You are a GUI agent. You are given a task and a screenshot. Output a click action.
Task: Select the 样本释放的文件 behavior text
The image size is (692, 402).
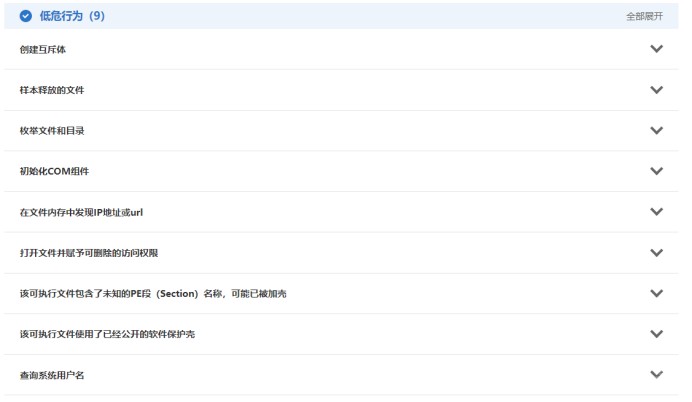pyautogui.click(x=52, y=90)
